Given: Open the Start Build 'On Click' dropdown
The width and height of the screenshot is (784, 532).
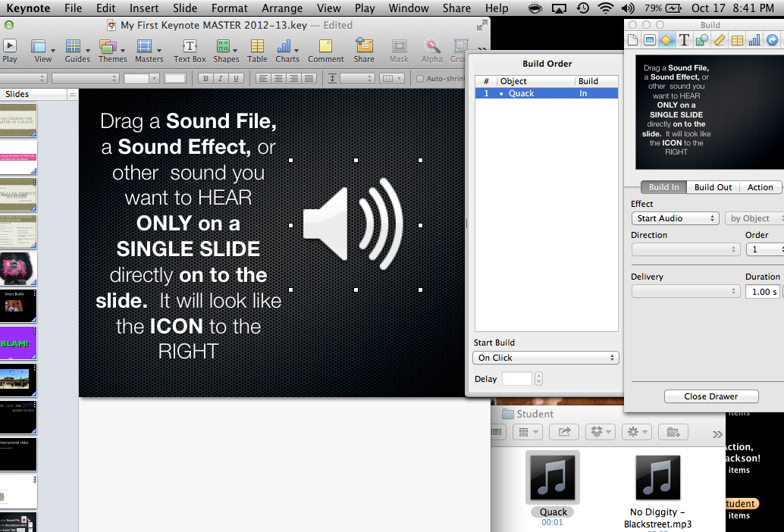Looking at the screenshot, I should pos(545,357).
